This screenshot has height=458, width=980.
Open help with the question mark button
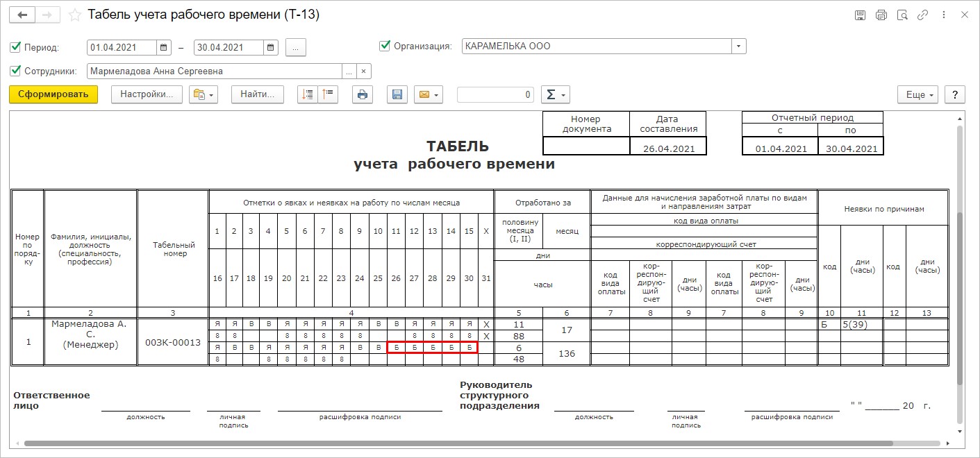click(955, 94)
